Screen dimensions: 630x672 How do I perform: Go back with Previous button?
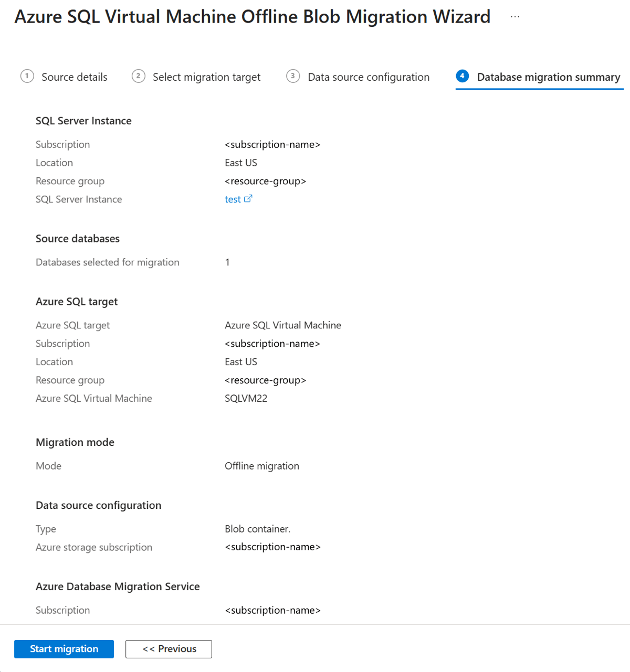pyautogui.click(x=169, y=649)
